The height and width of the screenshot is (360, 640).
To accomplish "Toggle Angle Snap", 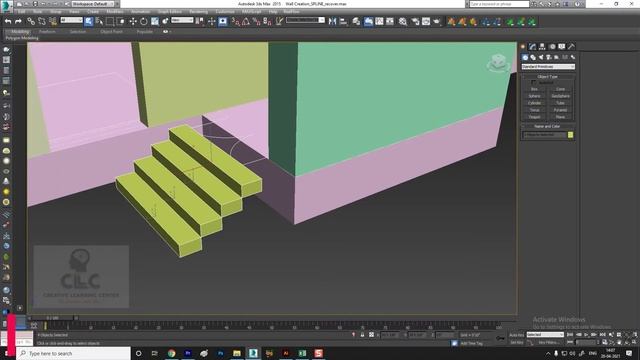I will (x=246, y=21).
